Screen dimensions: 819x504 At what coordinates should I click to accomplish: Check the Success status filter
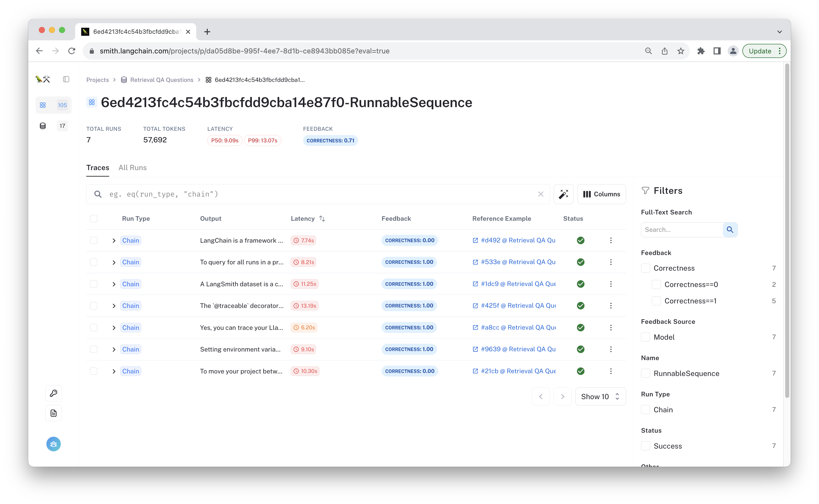[x=646, y=446]
